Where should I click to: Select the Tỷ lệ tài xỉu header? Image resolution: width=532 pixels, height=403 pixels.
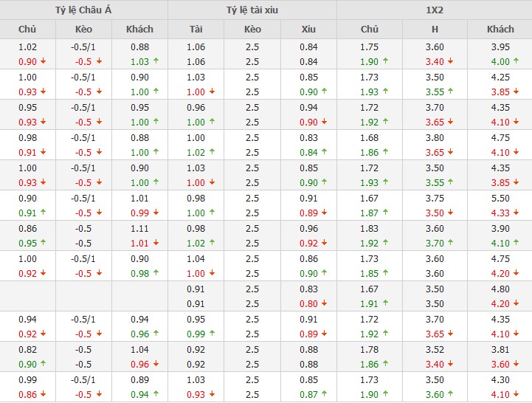click(252, 10)
